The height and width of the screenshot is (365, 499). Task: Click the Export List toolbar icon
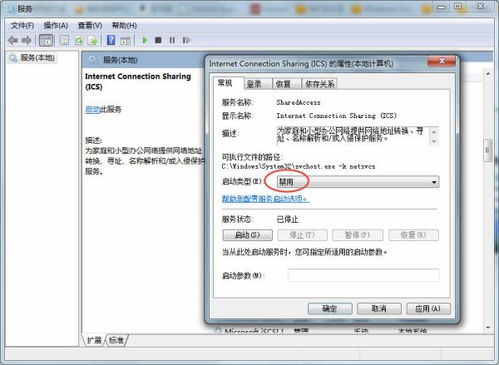pyautogui.click(x=92, y=40)
